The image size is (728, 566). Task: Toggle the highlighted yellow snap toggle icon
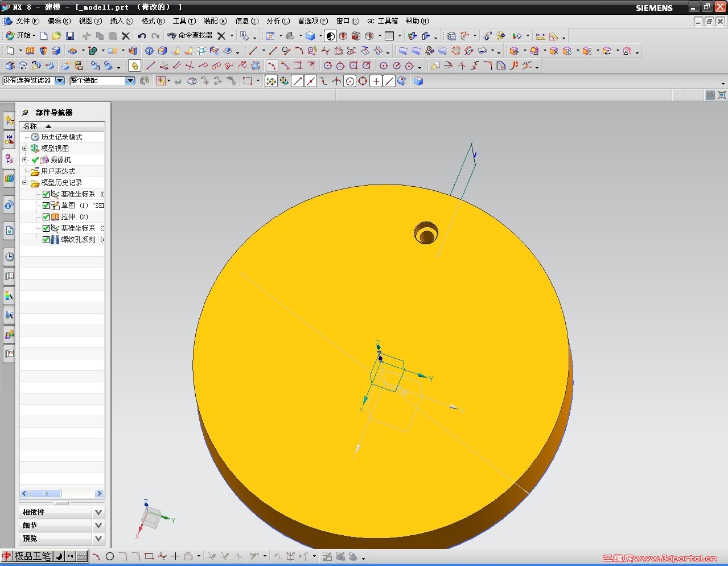pos(135,65)
